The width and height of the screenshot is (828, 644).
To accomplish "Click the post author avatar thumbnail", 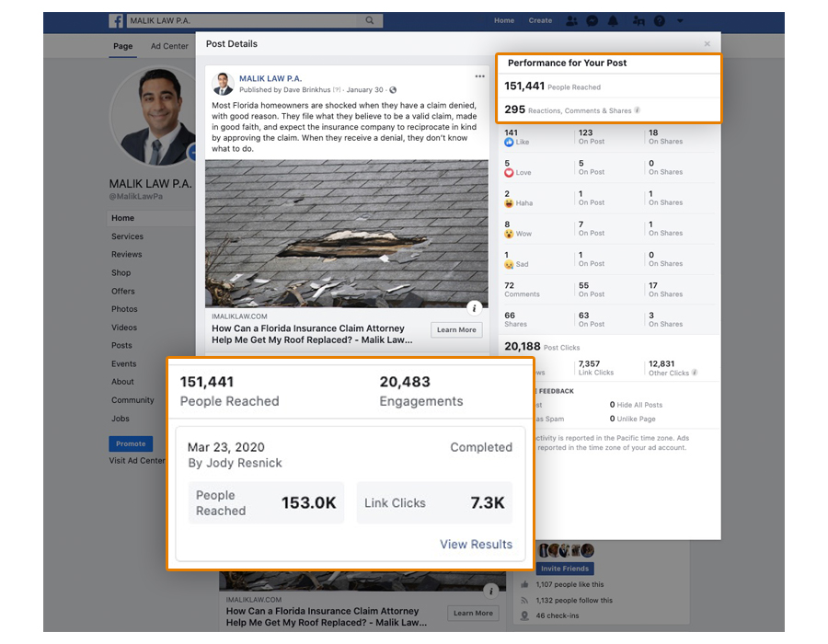I will 223,84.
